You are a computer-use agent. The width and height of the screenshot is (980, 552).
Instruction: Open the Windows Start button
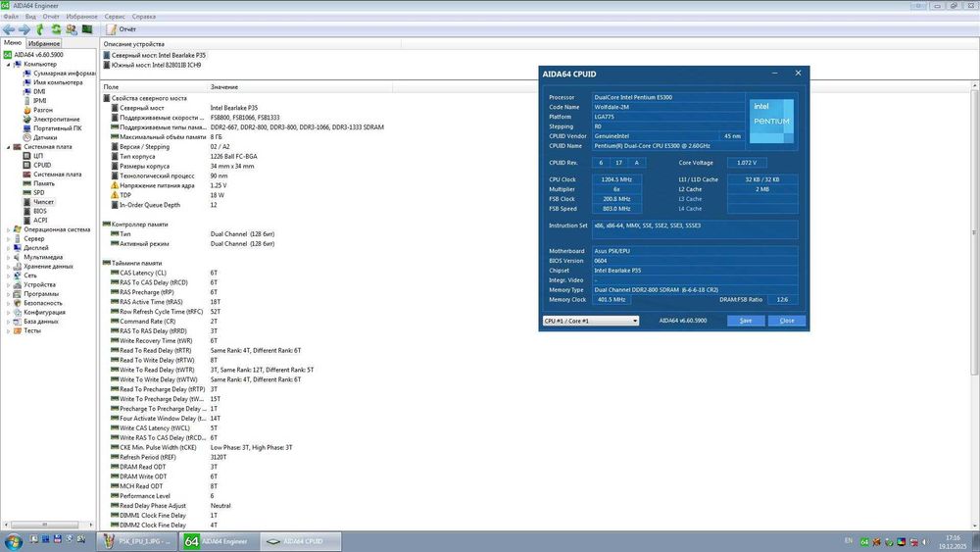click(x=13, y=541)
